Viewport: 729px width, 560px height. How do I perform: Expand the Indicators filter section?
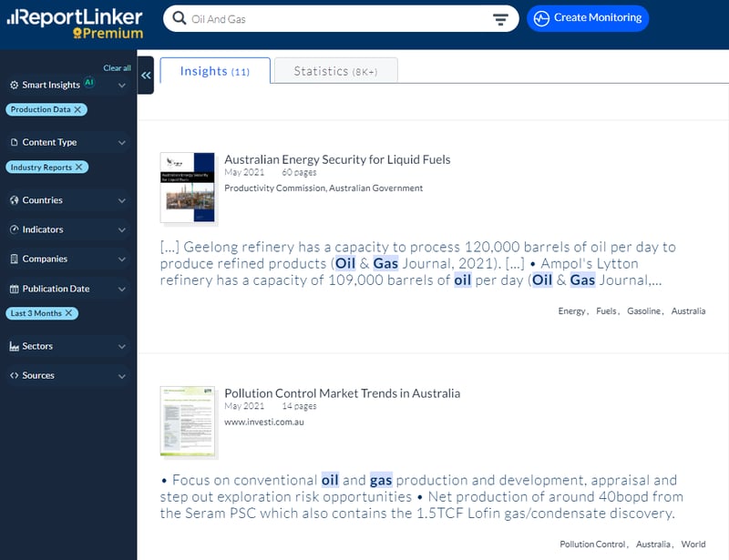click(122, 229)
